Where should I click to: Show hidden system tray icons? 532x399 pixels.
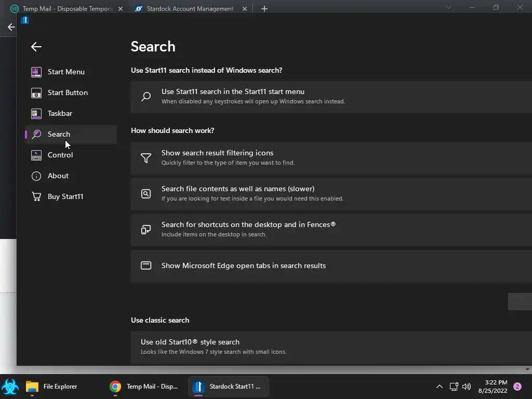(x=440, y=387)
